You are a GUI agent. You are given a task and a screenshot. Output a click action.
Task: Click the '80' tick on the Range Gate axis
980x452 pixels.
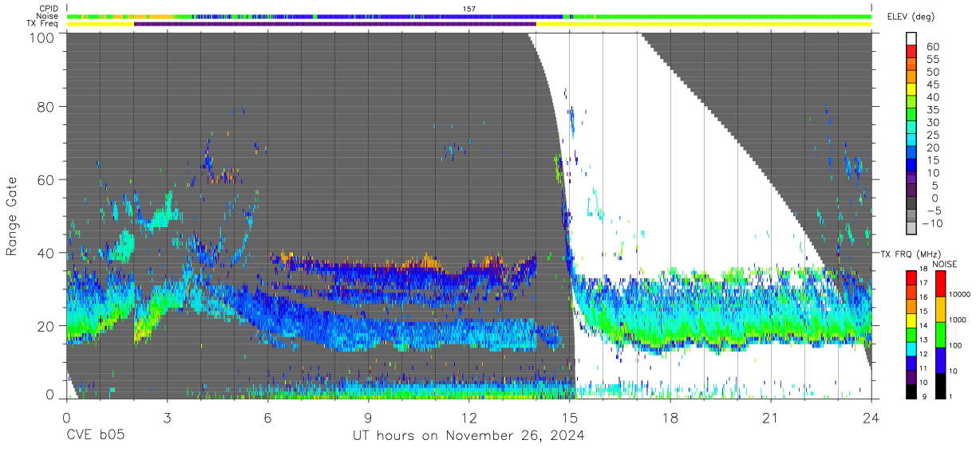pyautogui.click(x=45, y=106)
